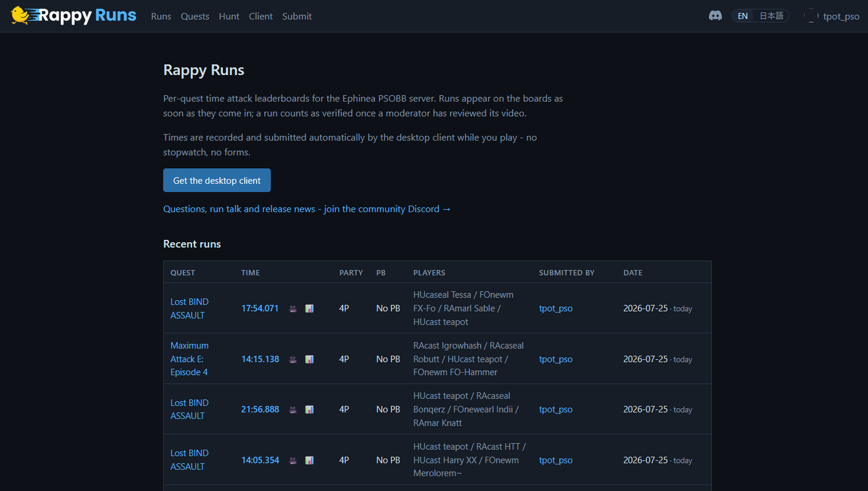The width and height of the screenshot is (868, 491).
Task: Switch language to EN
Action: click(x=743, y=16)
